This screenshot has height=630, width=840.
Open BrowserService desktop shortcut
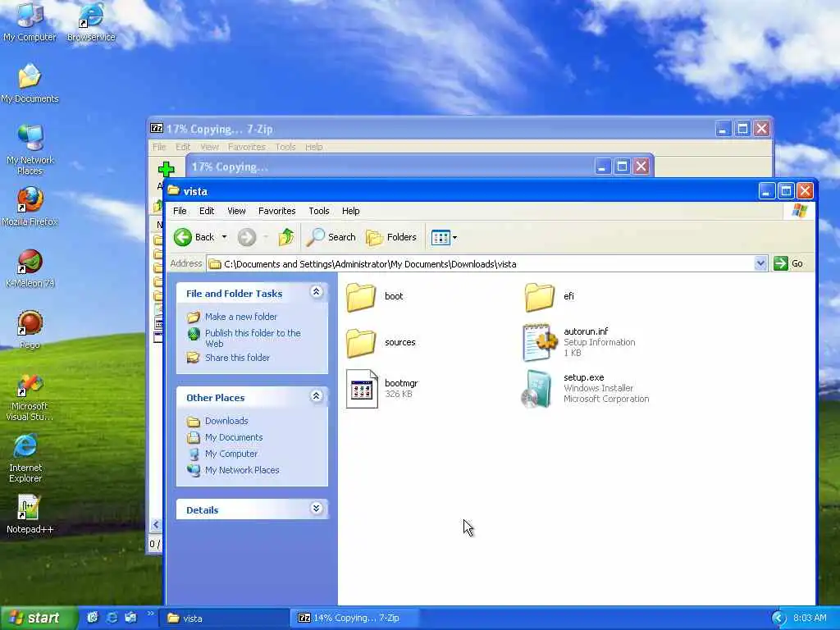point(91,22)
